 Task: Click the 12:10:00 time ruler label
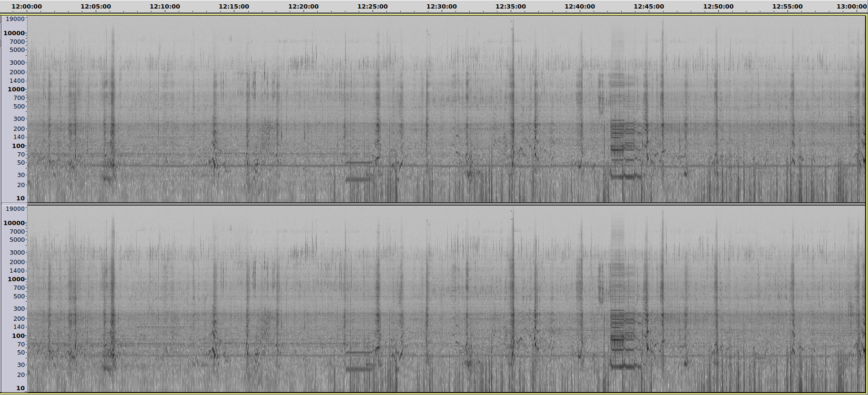click(165, 7)
